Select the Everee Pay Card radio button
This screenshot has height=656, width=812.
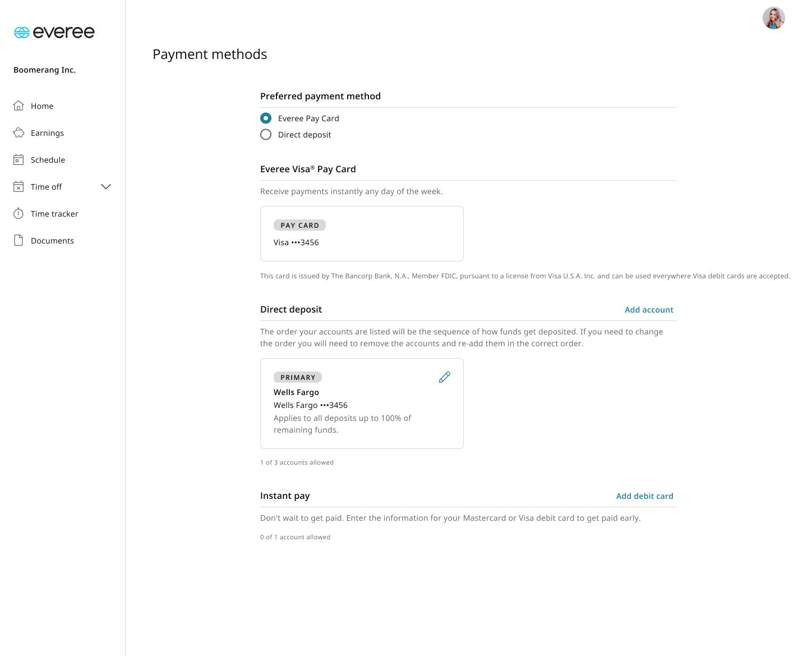[265, 118]
